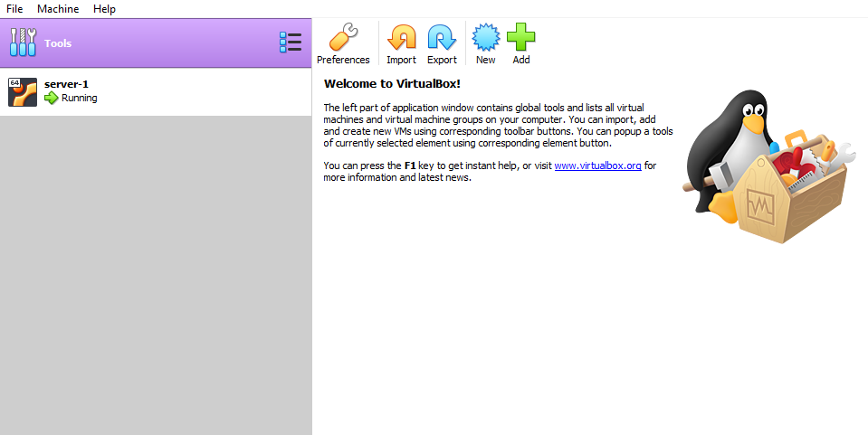Click the Import appliance icon

point(401,38)
